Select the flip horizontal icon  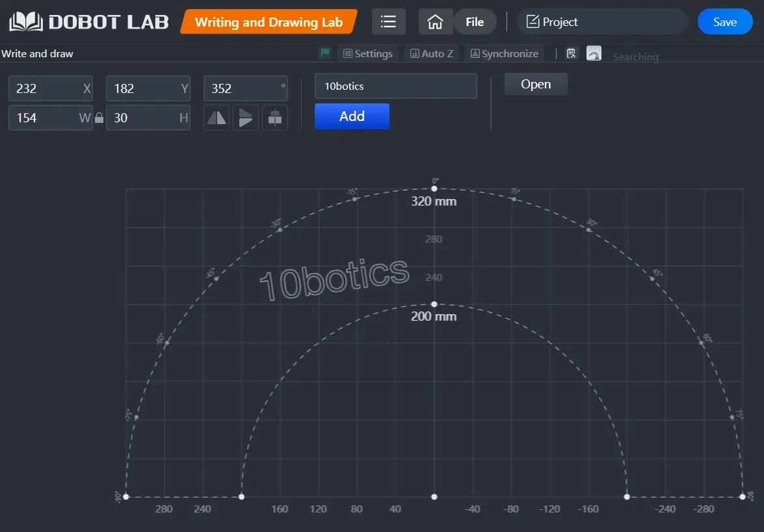click(x=217, y=118)
